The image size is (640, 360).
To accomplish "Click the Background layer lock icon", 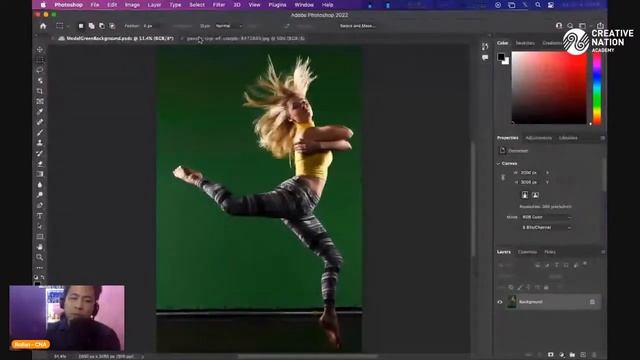I will [x=592, y=302].
